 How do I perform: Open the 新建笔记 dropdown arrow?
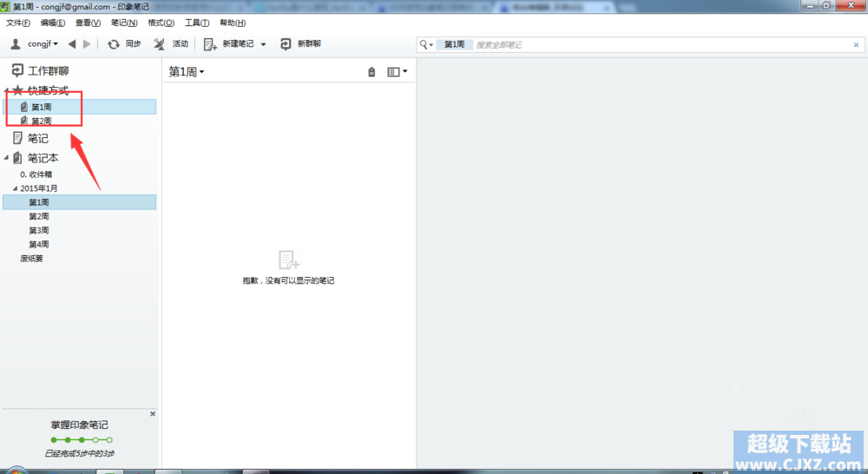[x=264, y=44]
